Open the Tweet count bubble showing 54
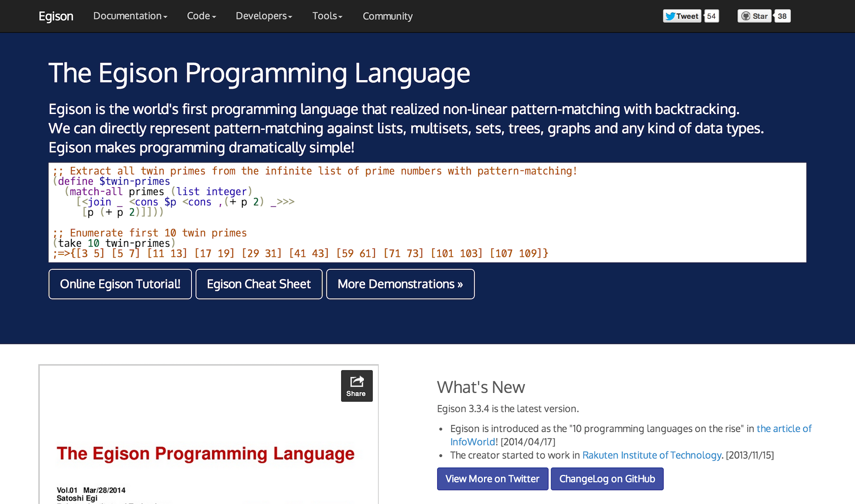The height and width of the screenshot is (504, 855). [711, 16]
